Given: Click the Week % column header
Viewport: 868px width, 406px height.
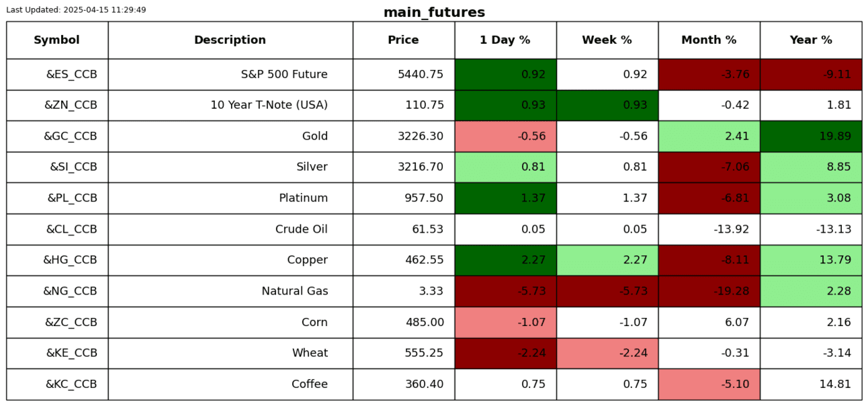Looking at the screenshot, I should [x=607, y=40].
